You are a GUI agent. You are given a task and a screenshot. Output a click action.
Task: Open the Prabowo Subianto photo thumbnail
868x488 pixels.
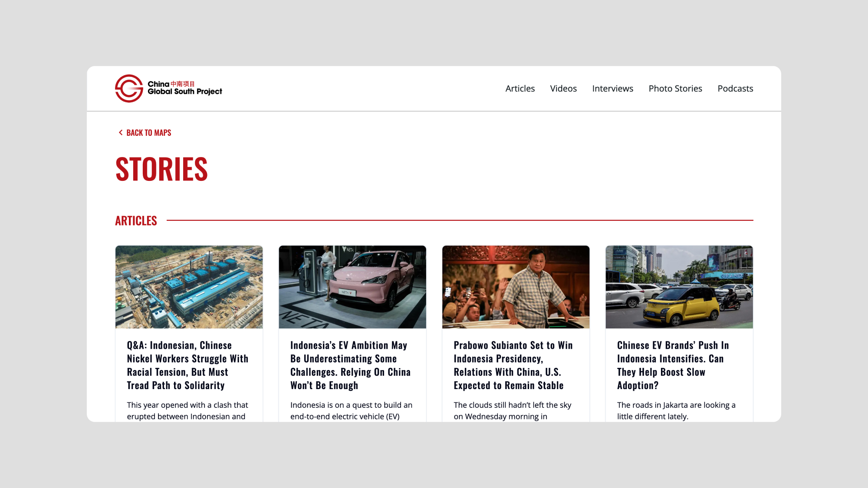click(x=516, y=287)
